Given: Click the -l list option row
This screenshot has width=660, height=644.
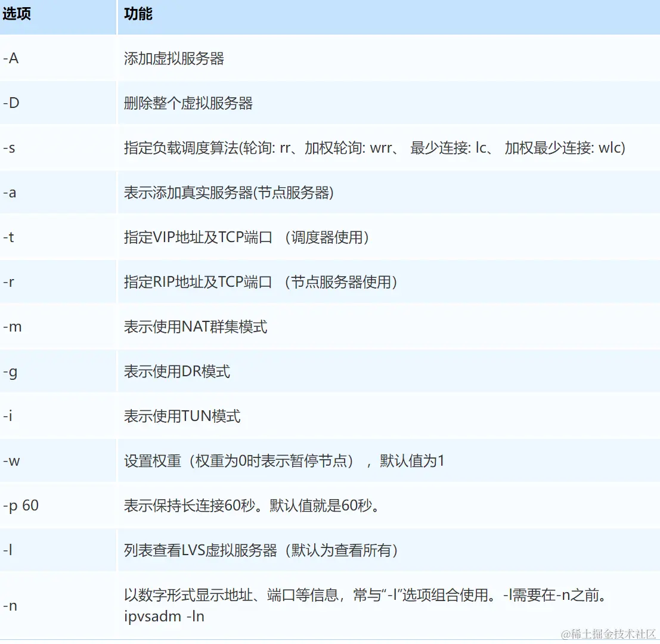Looking at the screenshot, I should [8, 550].
